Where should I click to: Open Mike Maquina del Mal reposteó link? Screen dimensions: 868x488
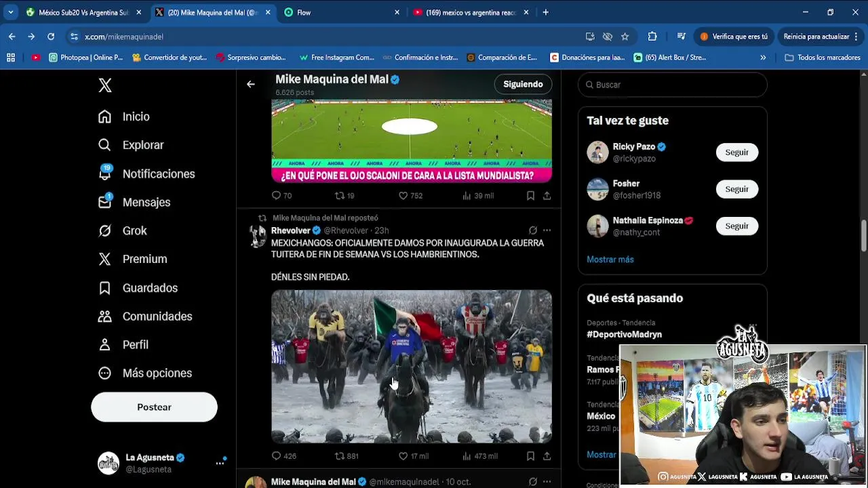tap(325, 218)
